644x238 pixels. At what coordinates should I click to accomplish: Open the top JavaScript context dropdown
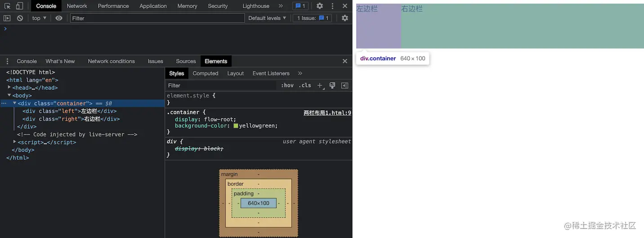[39, 18]
